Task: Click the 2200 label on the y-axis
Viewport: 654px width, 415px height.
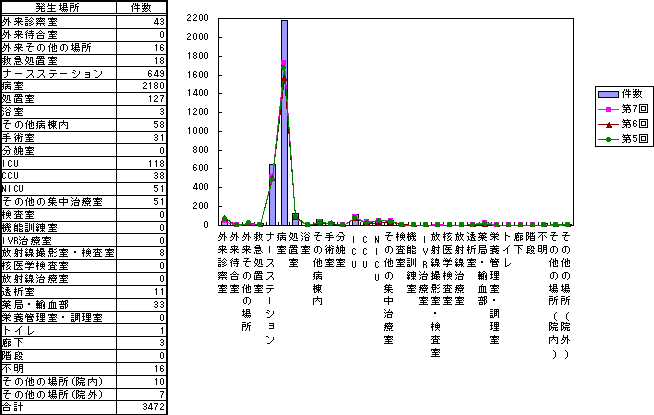Action: (196, 19)
